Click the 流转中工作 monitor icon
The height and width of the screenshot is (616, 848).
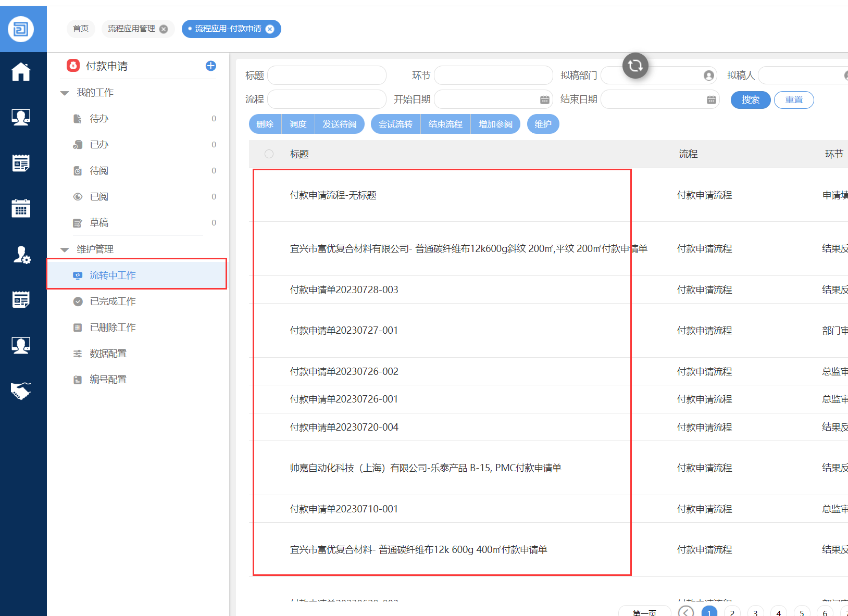[78, 275]
